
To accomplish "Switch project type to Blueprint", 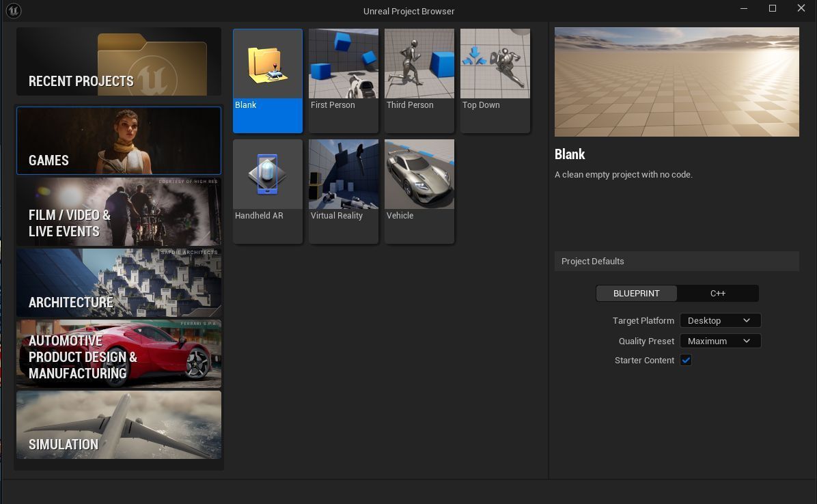I will (636, 293).
